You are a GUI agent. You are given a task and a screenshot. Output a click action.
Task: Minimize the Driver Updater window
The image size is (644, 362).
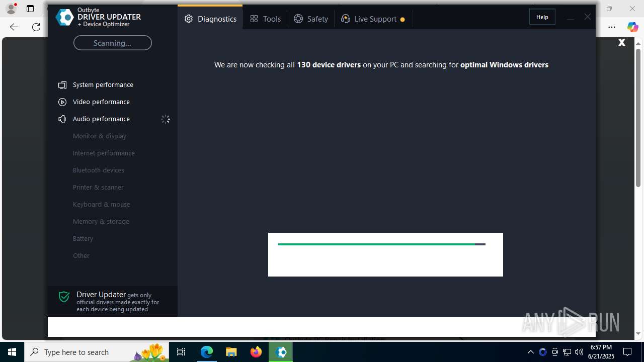click(x=570, y=19)
